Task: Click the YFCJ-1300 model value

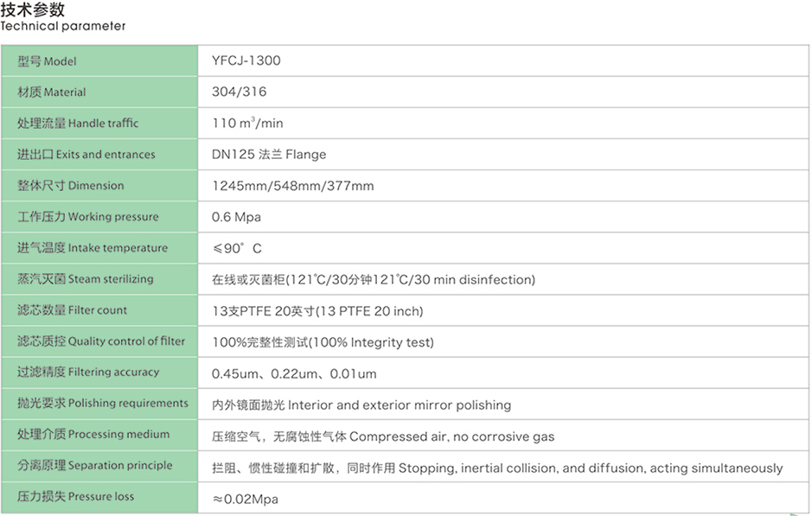Action: 246,61
